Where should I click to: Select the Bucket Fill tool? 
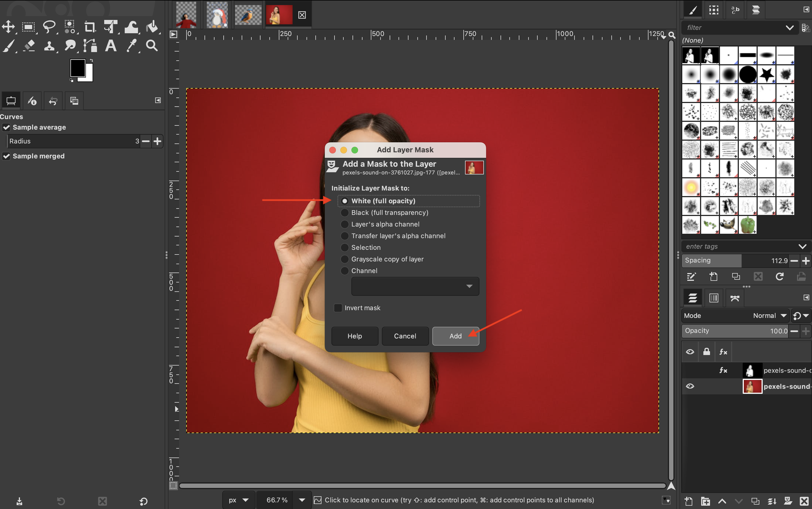point(152,27)
